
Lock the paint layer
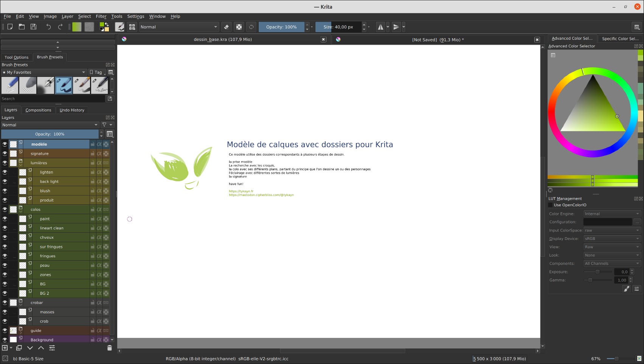pyautogui.click(x=93, y=219)
